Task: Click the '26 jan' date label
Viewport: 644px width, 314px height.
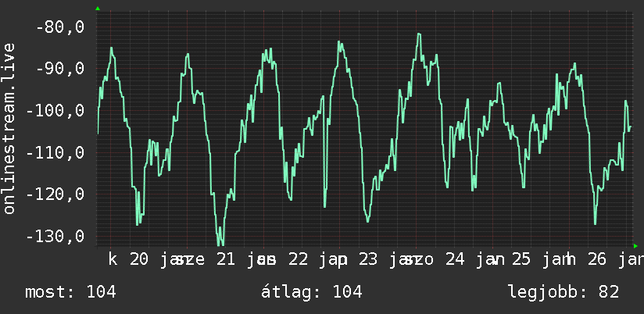Action: coord(615,260)
